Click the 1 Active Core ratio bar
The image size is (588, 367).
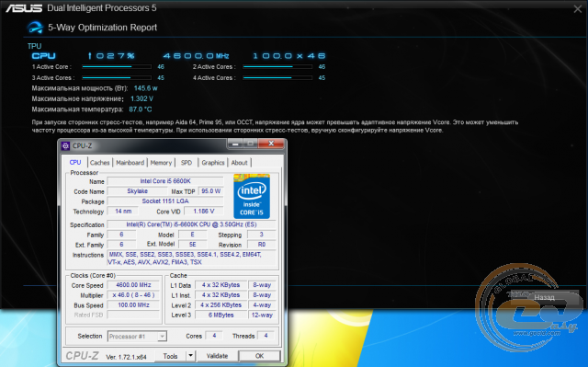tap(117, 67)
